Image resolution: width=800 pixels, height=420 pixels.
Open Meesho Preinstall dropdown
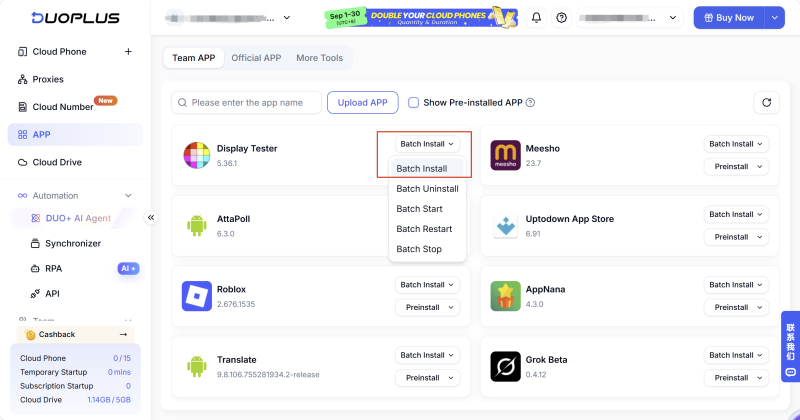tap(736, 166)
